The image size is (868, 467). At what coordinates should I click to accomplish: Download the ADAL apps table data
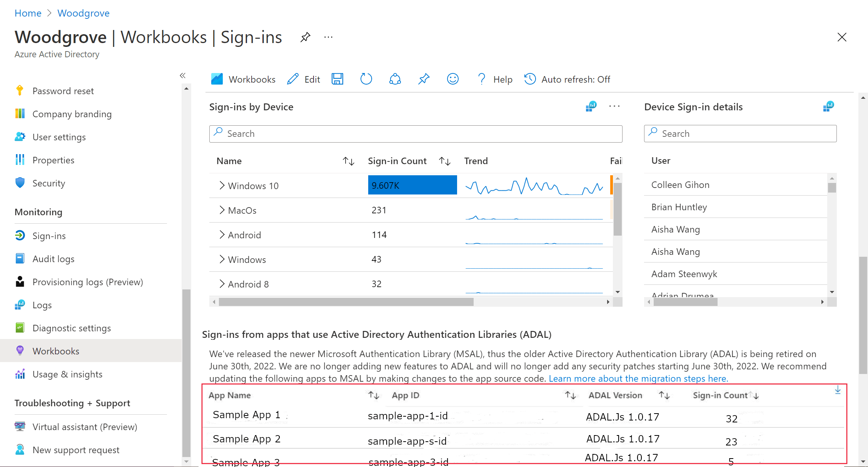[838, 390]
